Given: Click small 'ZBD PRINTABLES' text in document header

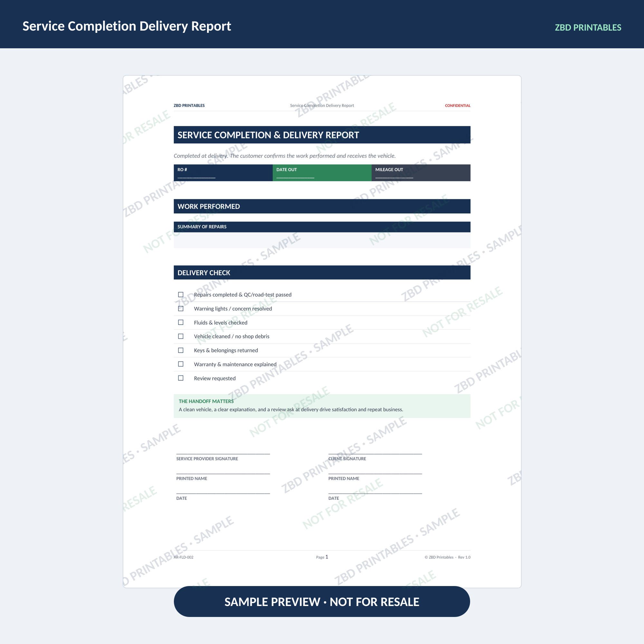Looking at the screenshot, I should pos(189,106).
